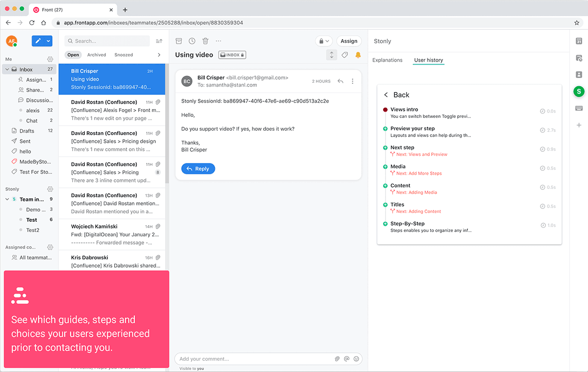Go Back in the Stonly user history
This screenshot has width=588, height=372.
point(396,95)
